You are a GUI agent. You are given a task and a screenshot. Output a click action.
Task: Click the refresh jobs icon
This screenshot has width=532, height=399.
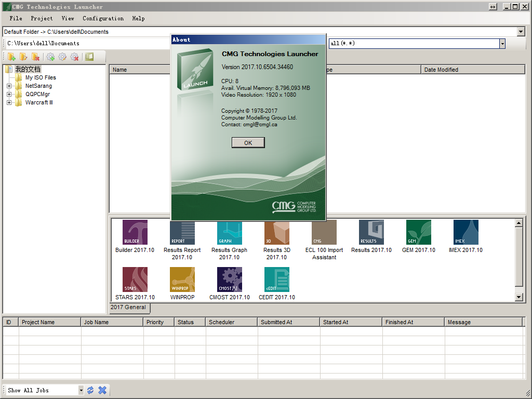tap(90, 390)
